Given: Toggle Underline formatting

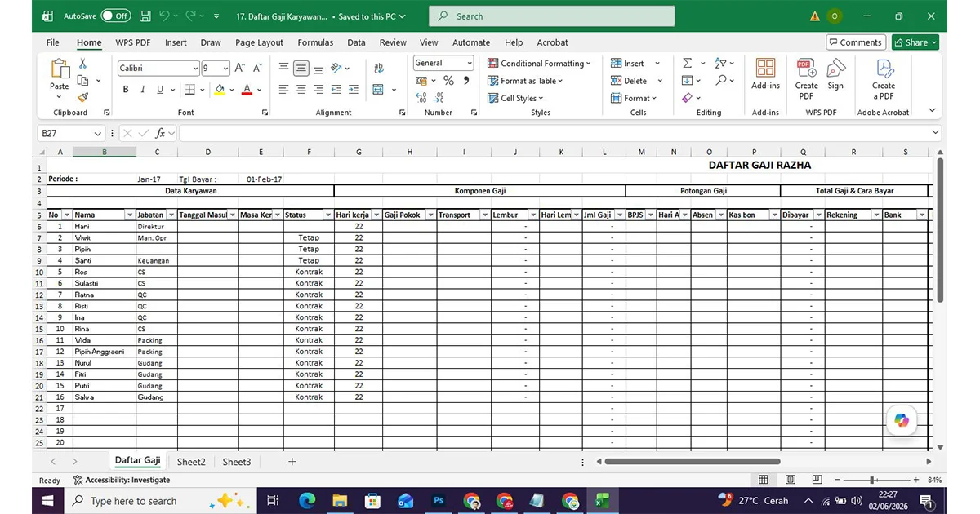Looking at the screenshot, I should (160, 90).
